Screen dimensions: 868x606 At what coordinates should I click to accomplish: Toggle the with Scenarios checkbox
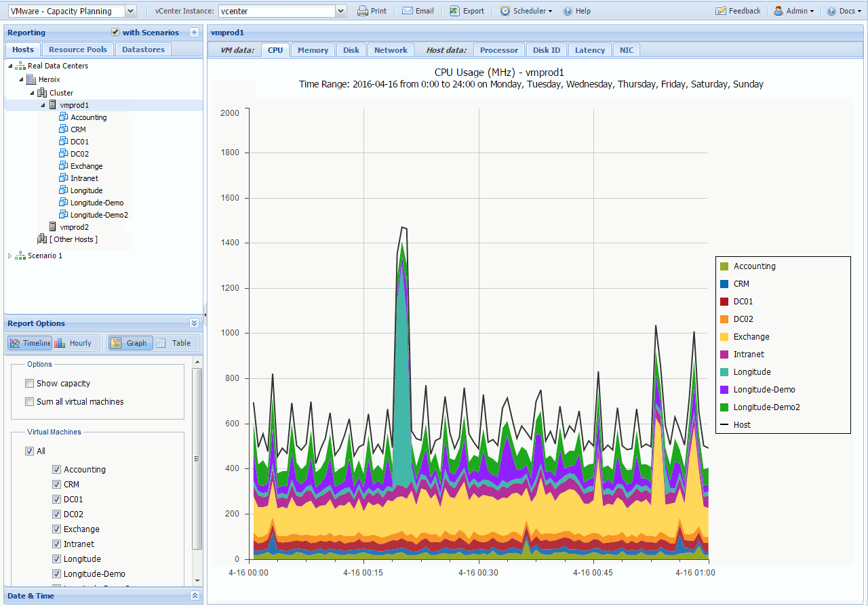coord(115,33)
